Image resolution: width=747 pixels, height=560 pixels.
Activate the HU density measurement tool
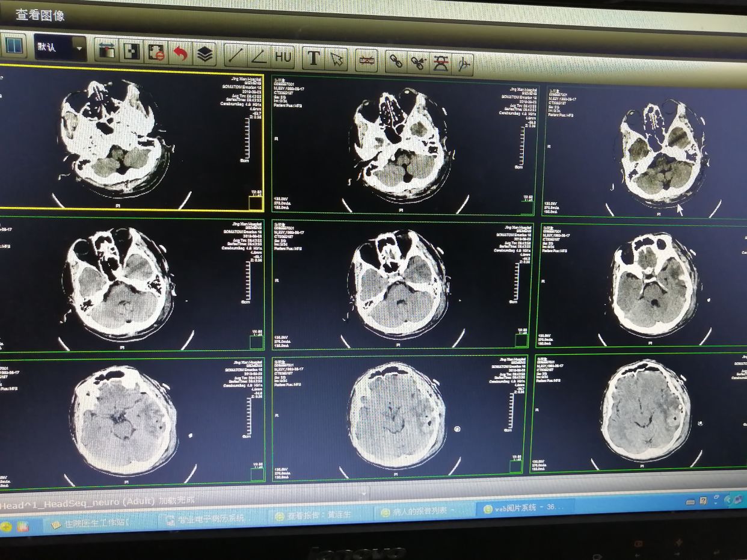click(x=282, y=57)
